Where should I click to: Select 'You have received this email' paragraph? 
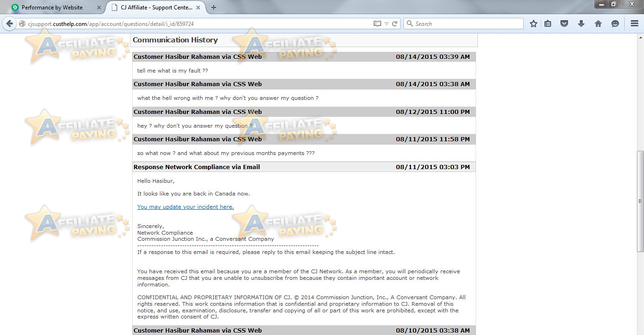coord(299,278)
